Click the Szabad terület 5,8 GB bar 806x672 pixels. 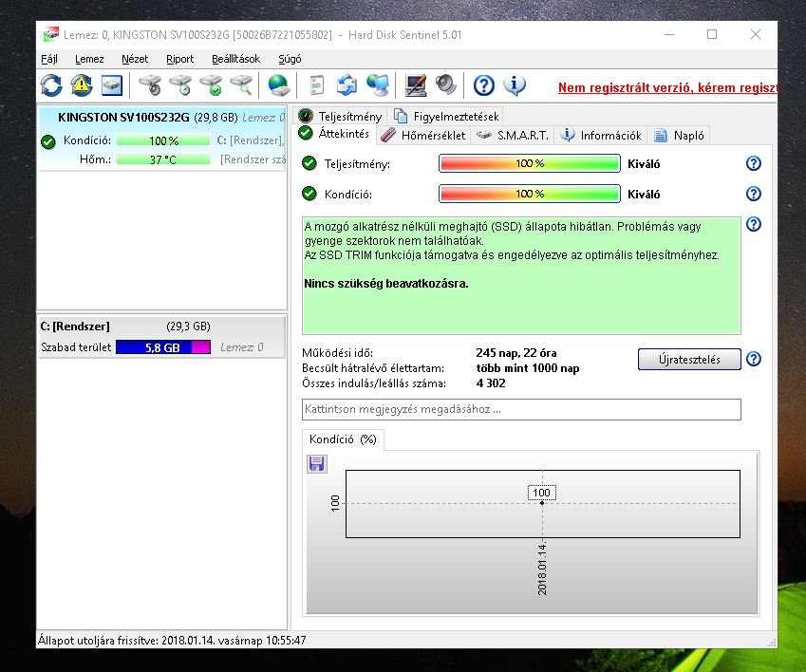(x=163, y=347)
